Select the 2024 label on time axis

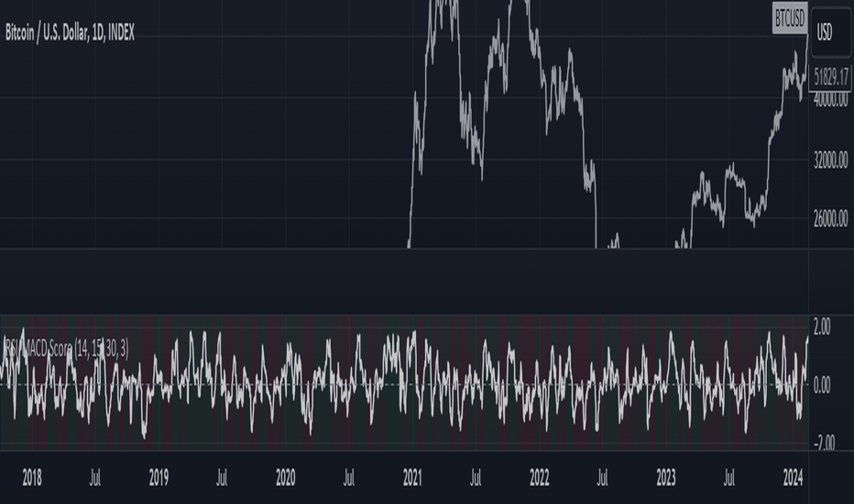tap(793, 478)
